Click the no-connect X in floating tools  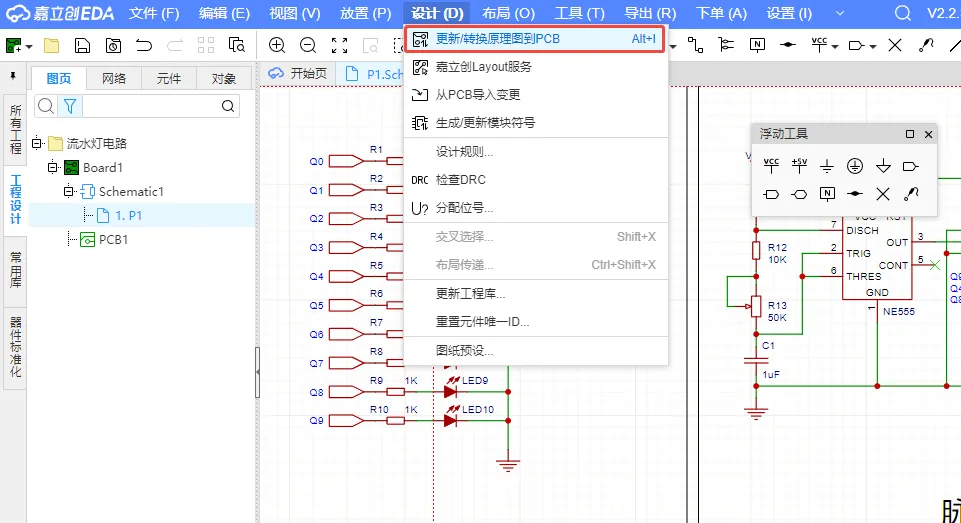(x=883, y=194)
